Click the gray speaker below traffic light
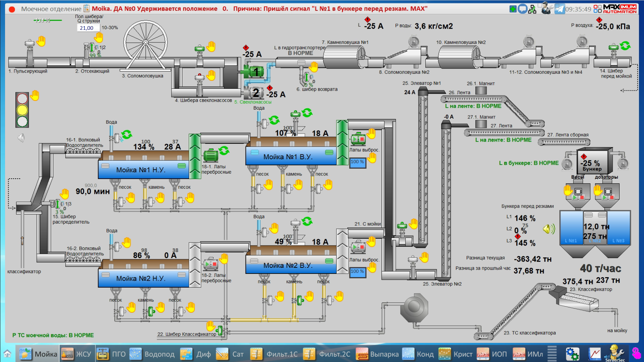The image size is (644, 362). [22, 138]
